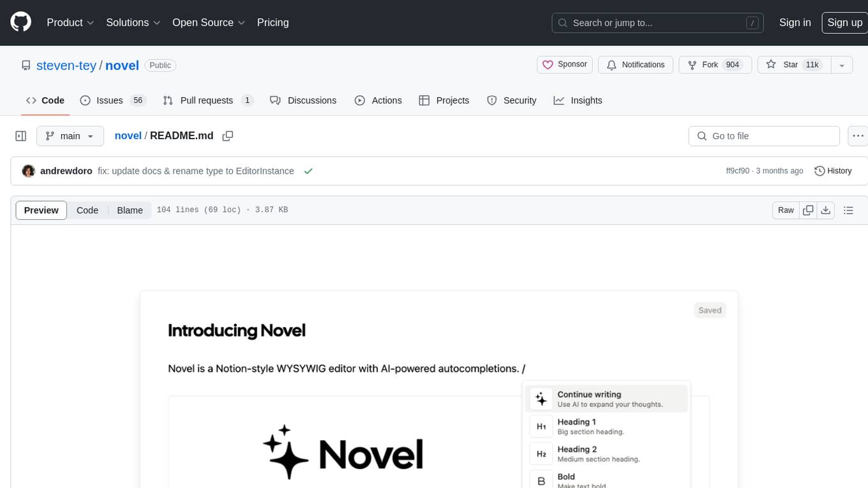The width and height of the screenshot is (868, 488).
Task: Open the novel repository link
Action: 122,65
